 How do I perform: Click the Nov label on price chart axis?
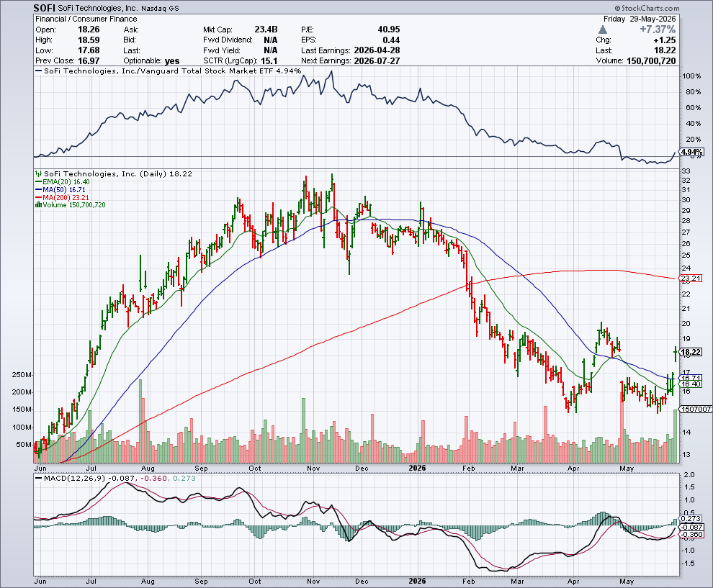(313, 468)
